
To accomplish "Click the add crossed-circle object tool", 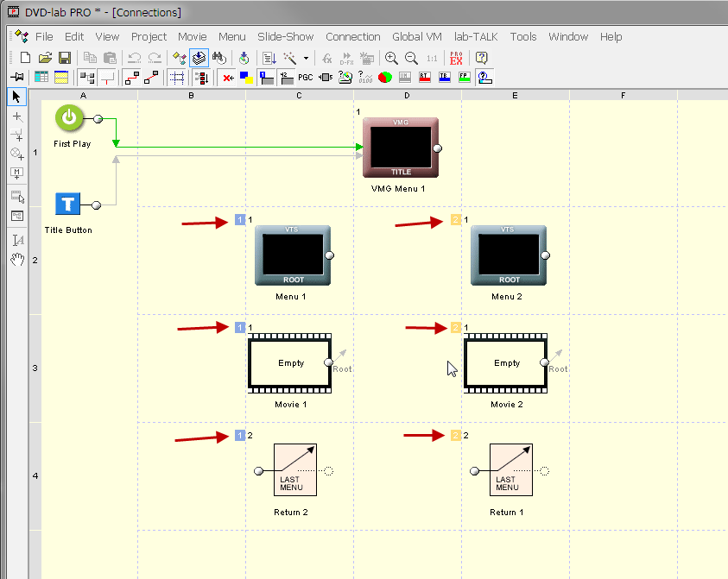I will [x=17, y=154].
